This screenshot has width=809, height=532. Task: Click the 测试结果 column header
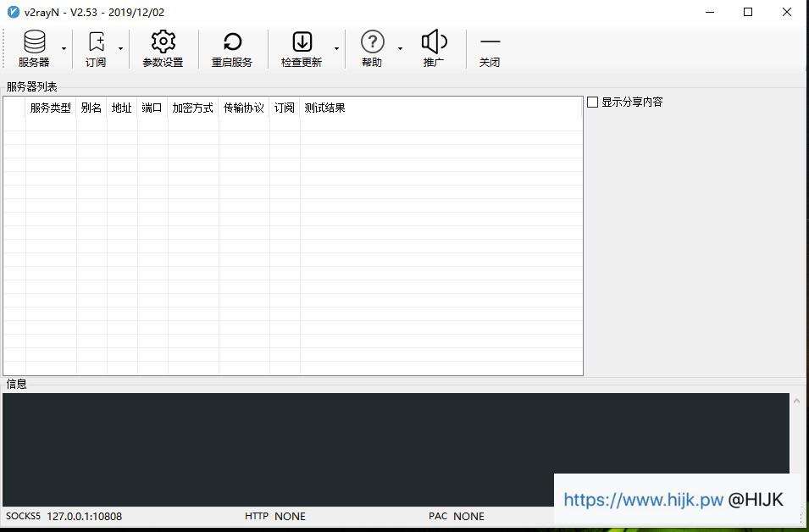[324, 108]
